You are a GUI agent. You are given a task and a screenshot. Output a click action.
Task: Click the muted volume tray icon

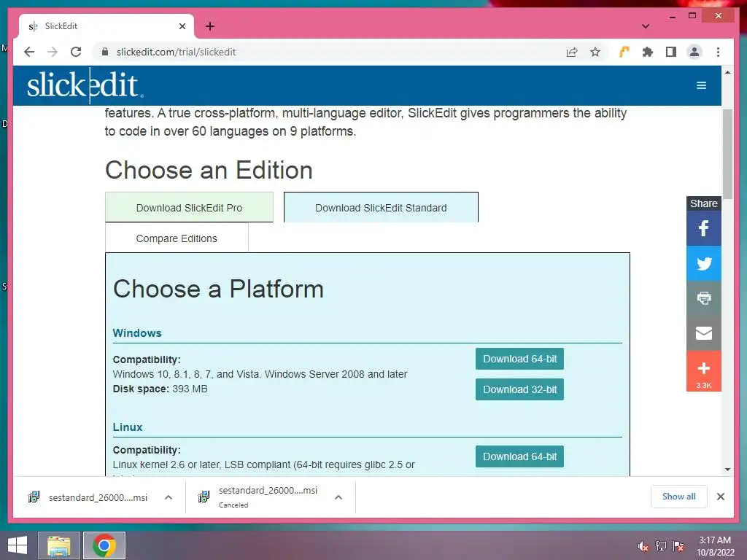[643, 546]
